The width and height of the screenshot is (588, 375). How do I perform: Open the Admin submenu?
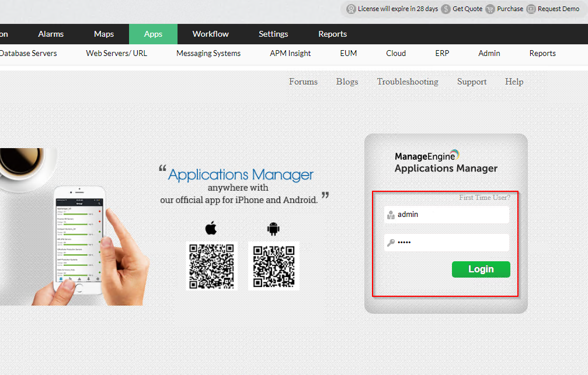point(489,54)
